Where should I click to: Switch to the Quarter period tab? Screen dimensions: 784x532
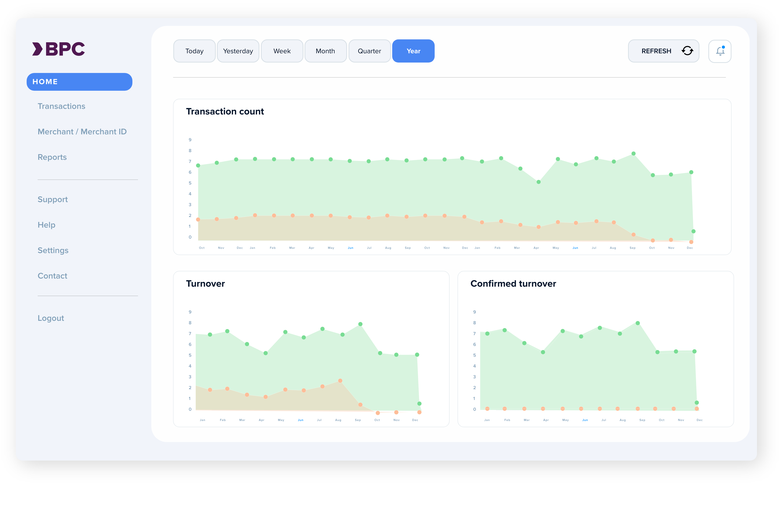369,51
